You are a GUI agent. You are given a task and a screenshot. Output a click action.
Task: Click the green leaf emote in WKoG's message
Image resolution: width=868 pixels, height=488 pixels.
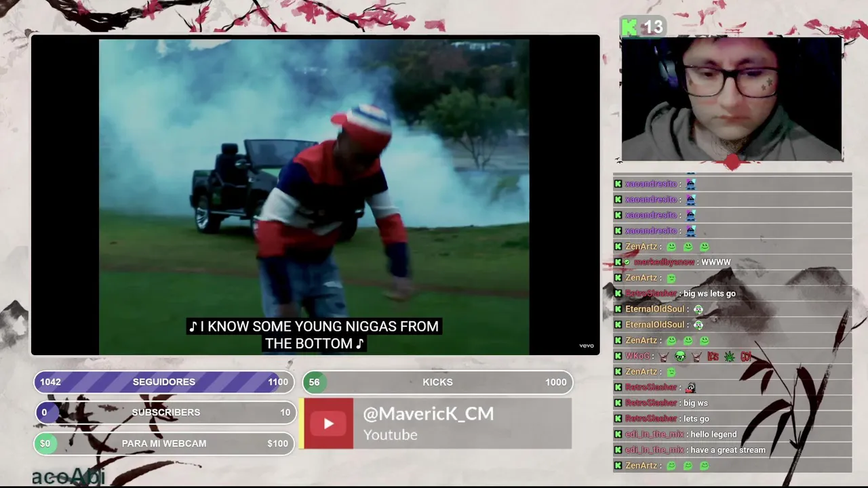[730, 356]
